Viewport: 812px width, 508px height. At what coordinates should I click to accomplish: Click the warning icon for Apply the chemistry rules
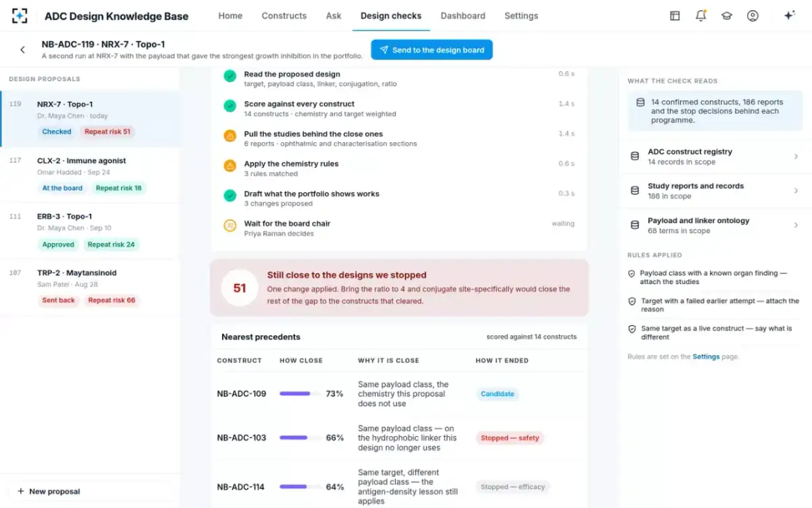(x=230, y=165)
